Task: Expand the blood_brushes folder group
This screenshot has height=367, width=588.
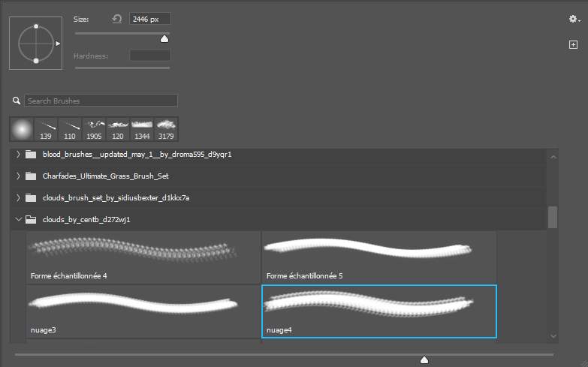Action: (19, 155)
